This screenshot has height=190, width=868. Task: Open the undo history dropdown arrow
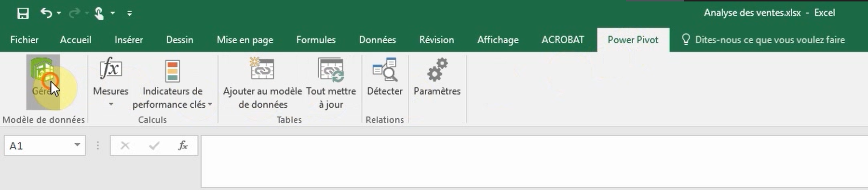[59, 13]
